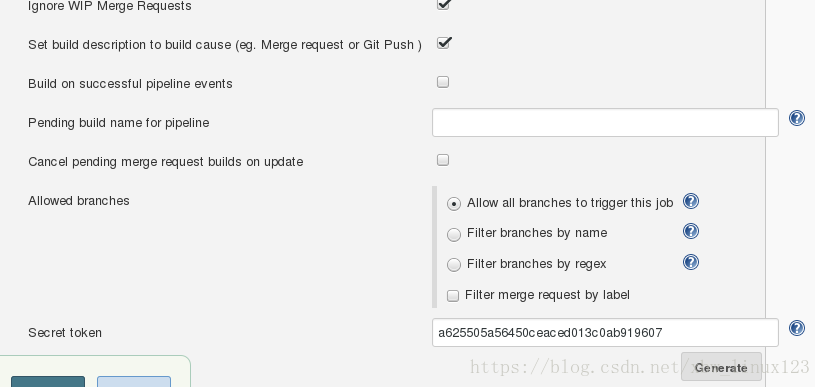Click inside the Secret token text field

(605, 333)
